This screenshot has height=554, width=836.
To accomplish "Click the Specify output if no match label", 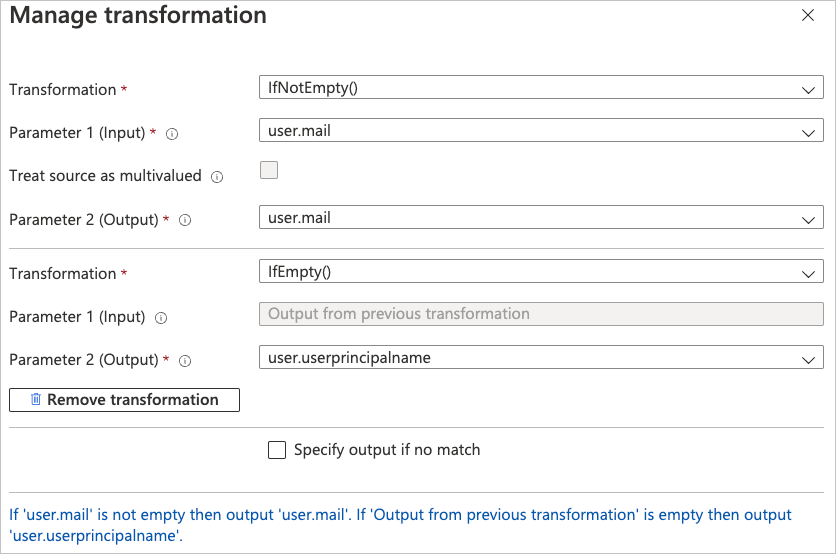I will coord(387,450).
